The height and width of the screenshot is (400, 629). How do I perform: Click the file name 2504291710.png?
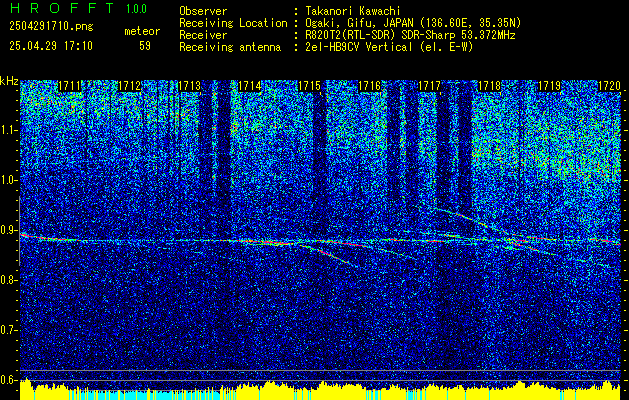tap(51, 26)
